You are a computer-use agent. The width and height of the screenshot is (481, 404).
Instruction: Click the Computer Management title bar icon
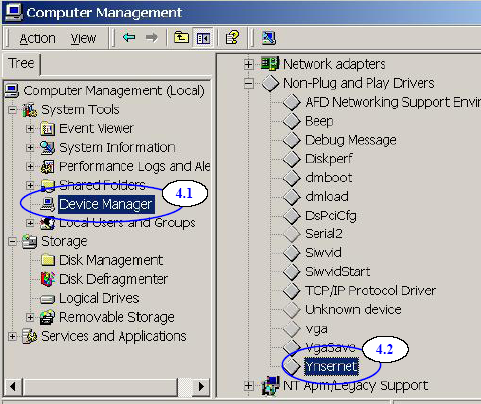(13, 12)
